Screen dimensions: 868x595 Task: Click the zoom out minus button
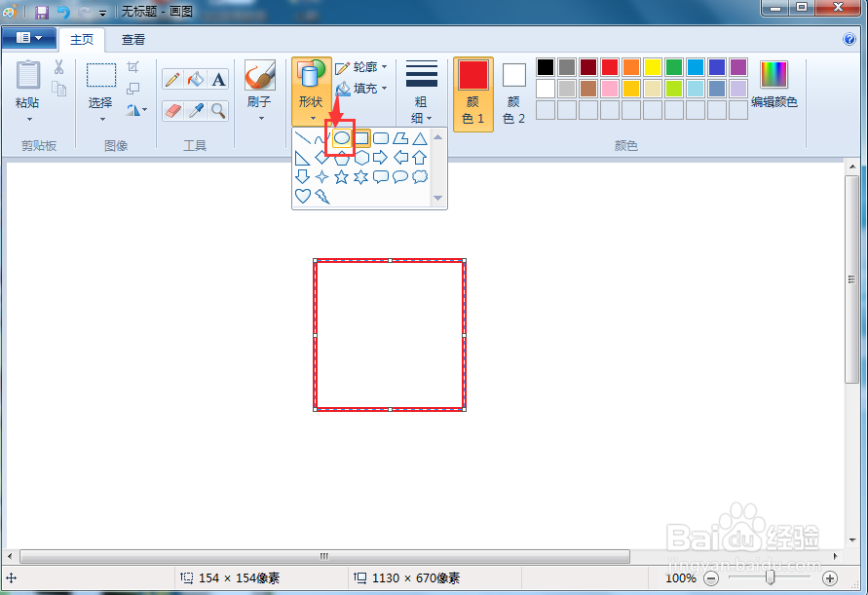[711, 579]
